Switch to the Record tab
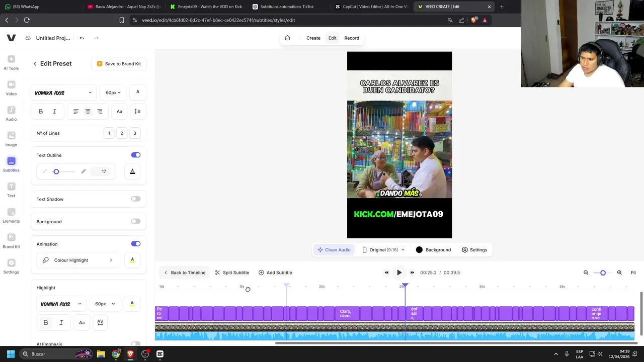 tap(352, 38)
